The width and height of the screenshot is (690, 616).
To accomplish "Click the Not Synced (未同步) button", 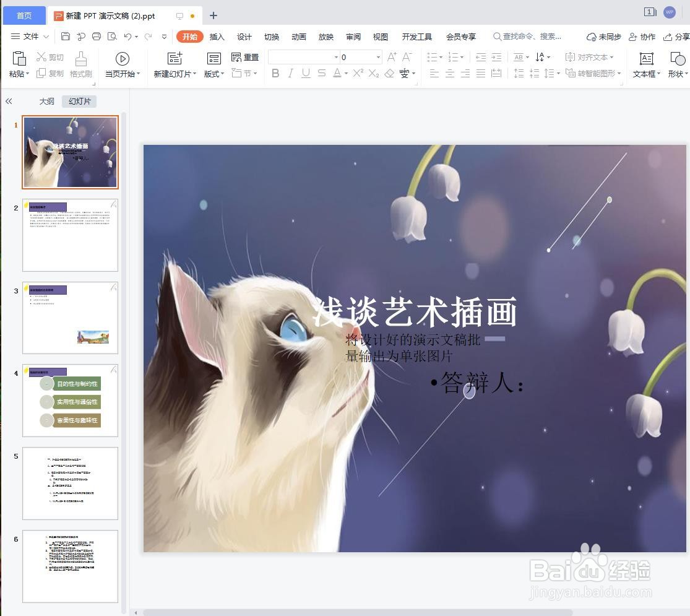I will click(x=604, y=37).
